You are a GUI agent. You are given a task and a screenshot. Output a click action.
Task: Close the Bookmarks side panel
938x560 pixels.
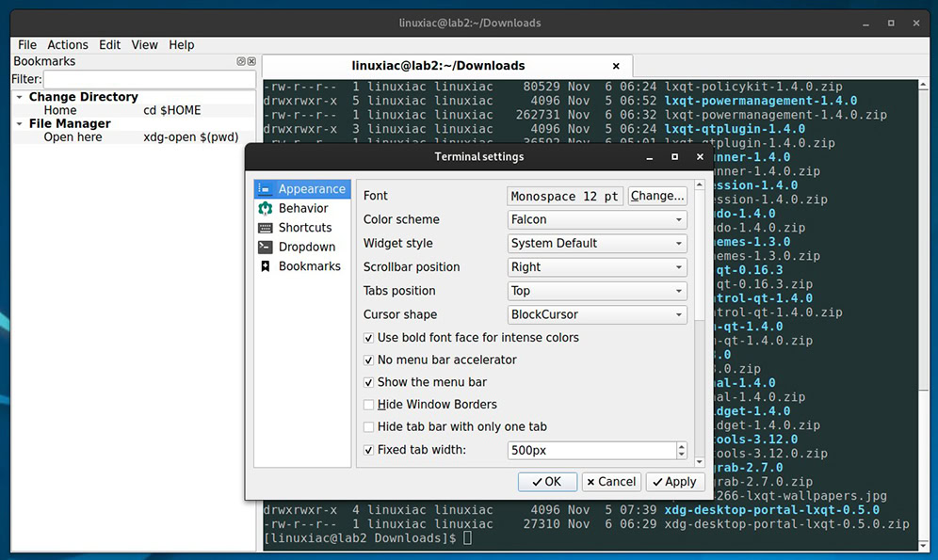pyautogui.click(x=251, y=61)
